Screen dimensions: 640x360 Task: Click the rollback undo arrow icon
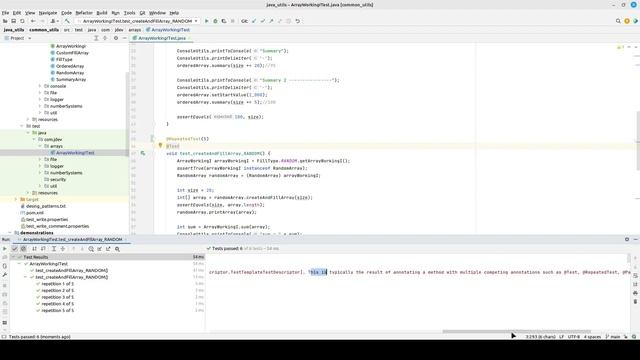(x=298, y=21)
